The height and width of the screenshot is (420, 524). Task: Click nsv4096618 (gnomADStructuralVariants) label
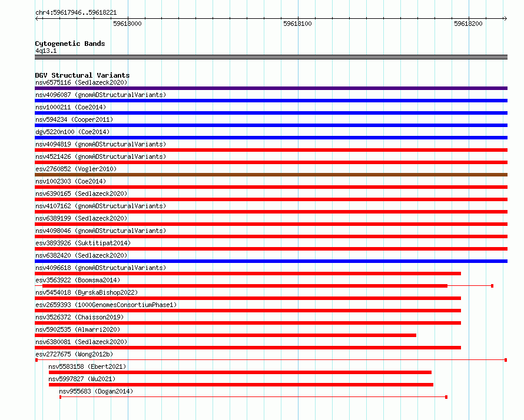[x=101, y=268]
